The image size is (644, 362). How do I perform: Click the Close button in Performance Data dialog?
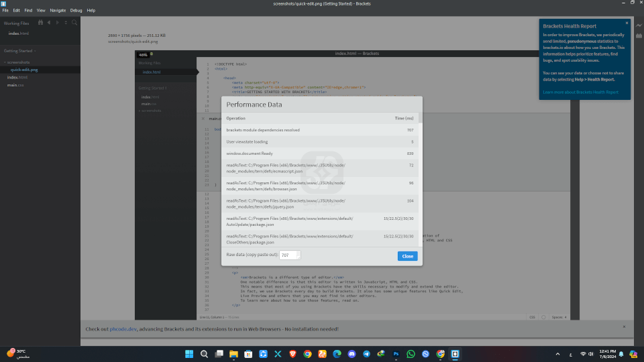tap(407, 256)
